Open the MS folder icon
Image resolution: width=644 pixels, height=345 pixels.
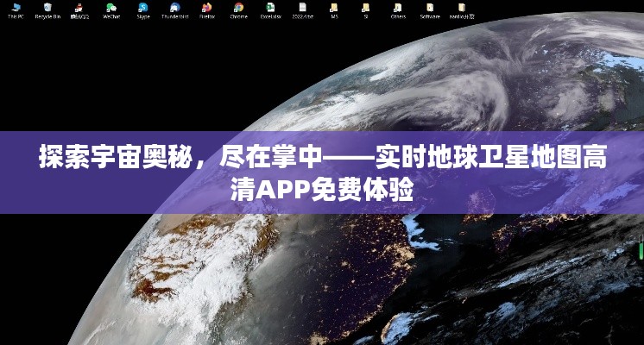(334, 10)
